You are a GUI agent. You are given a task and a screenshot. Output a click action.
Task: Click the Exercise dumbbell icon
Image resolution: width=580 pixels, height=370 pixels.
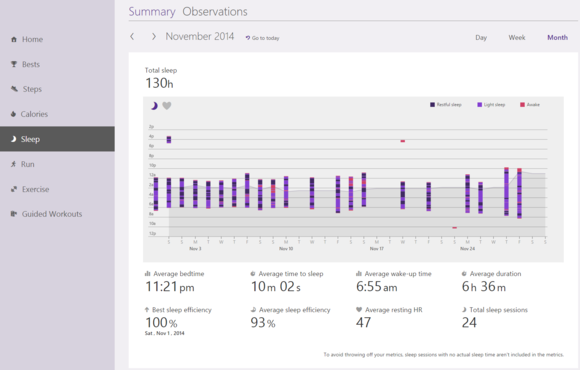click(14, 189)
